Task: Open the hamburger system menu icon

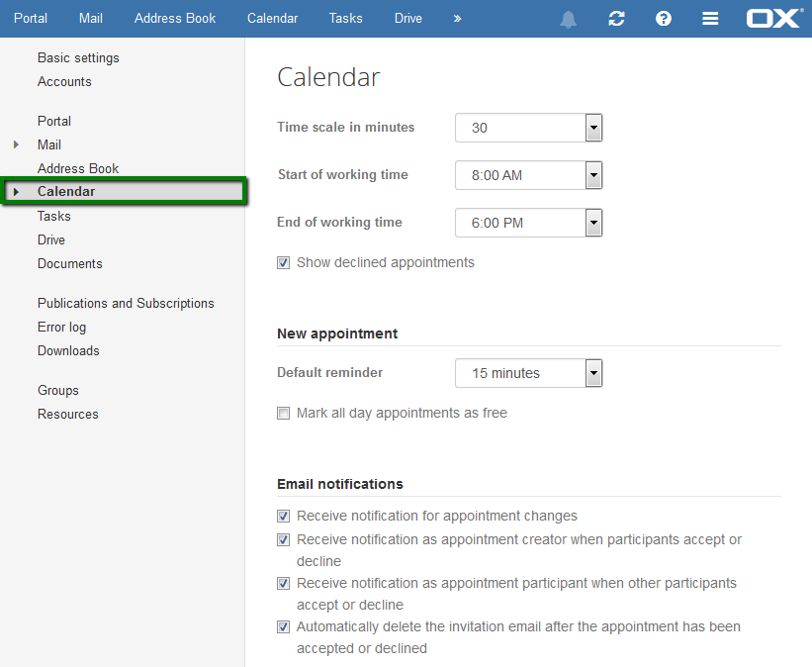Action: (x=710, y=19)
